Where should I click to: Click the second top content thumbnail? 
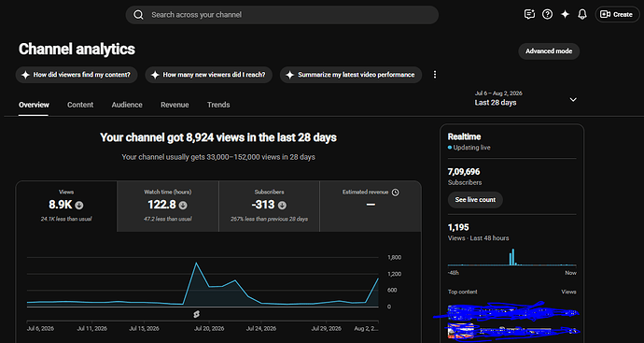point(460,332)
